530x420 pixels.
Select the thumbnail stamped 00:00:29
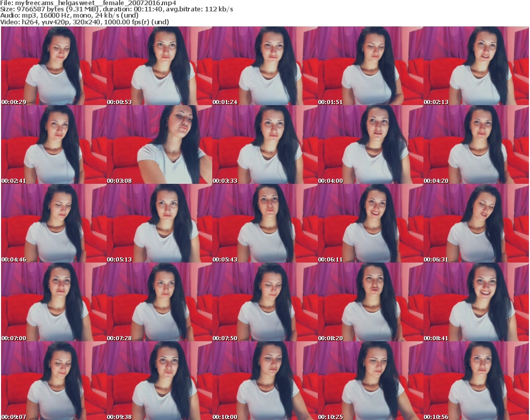pos(54,66)
